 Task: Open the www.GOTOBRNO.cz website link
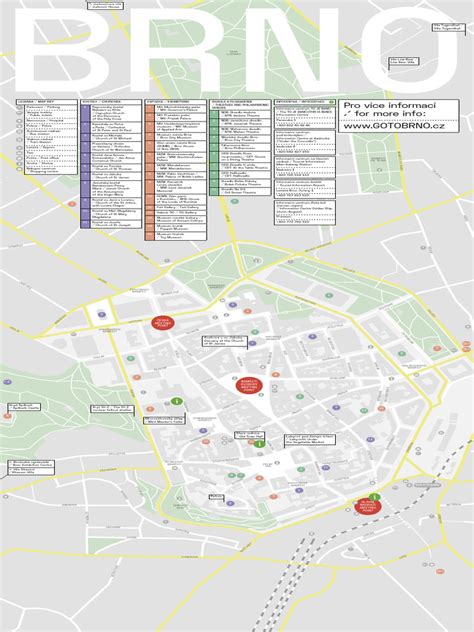pos(394,126)
